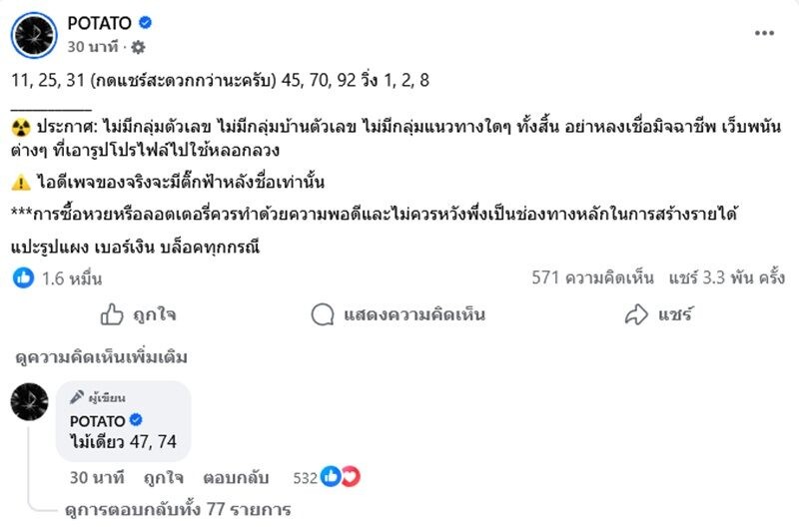
Task: Click the blue verified badge beside POTATO
Action: click(145, 22)
